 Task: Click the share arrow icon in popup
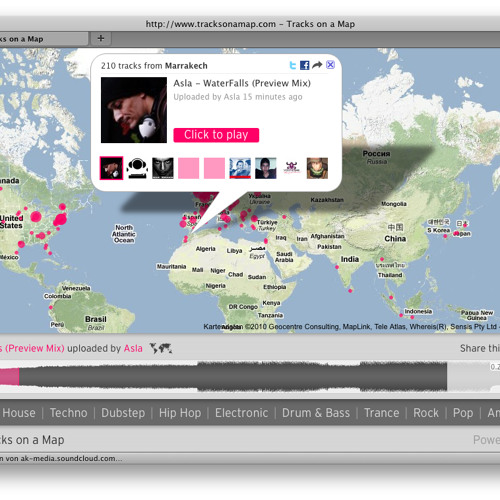point(317,65)
